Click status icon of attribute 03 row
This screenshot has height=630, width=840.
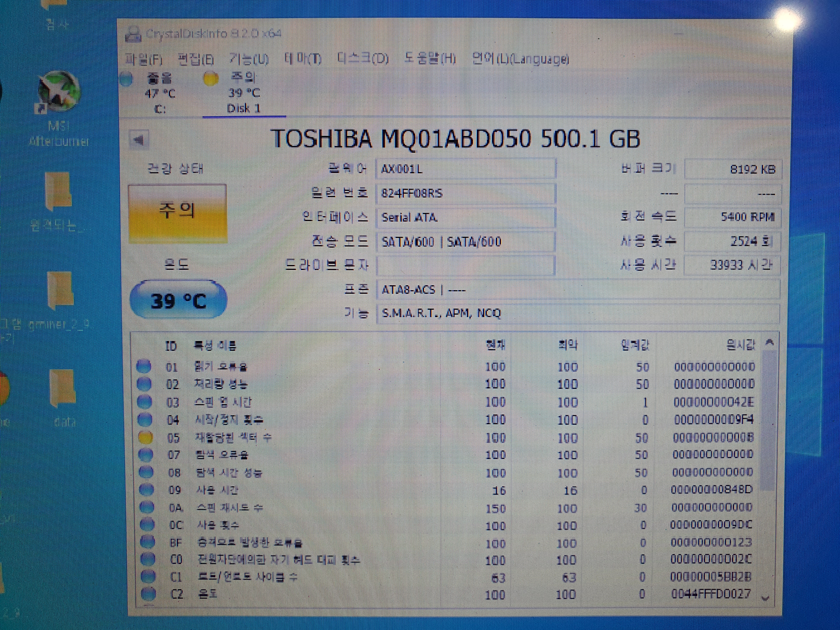coord(145,402)
